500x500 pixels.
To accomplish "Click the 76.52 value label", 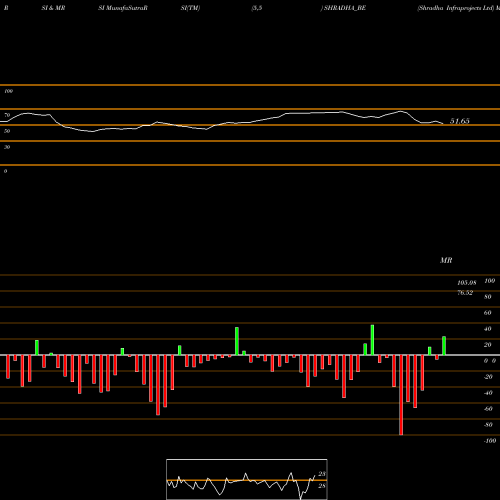I will (x=465, y=293).
